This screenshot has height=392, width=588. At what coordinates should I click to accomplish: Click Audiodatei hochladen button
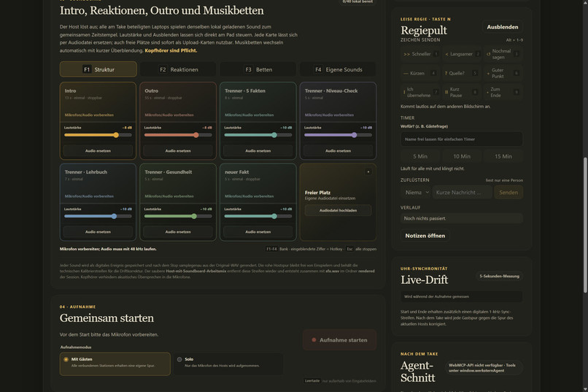click(x=338, y=210)
